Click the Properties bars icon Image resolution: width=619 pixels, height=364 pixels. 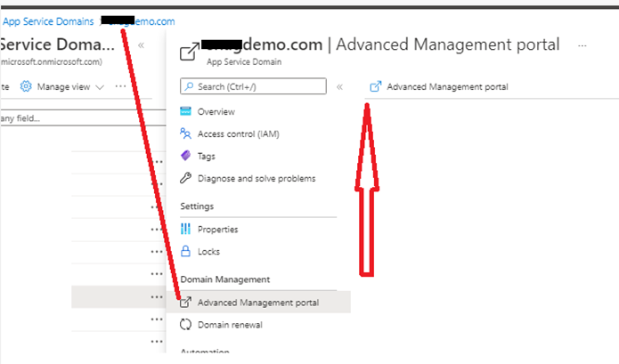click(185, 229)
